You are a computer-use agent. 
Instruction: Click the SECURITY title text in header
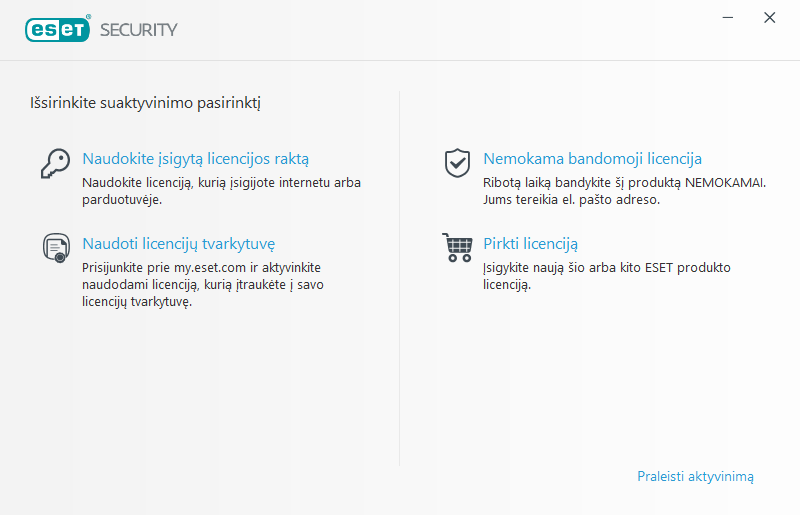point(138,29)
